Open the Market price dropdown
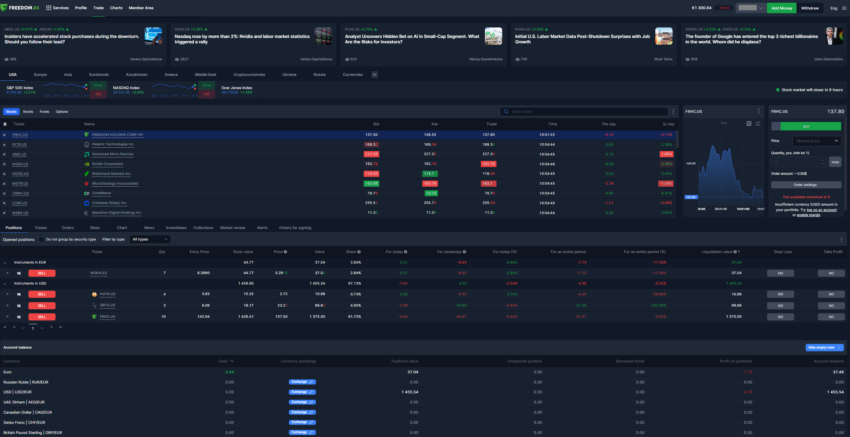The height and width of the screenshot is (437, 850). [816, 141]
